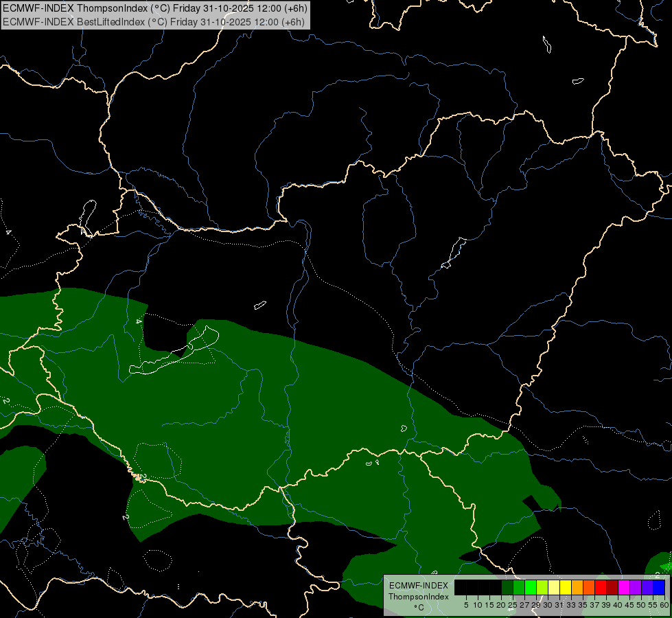Click the legend tick value 35
Image resolution: width=672 pixels, height=618 pixels.
click(x=583, y=605)
